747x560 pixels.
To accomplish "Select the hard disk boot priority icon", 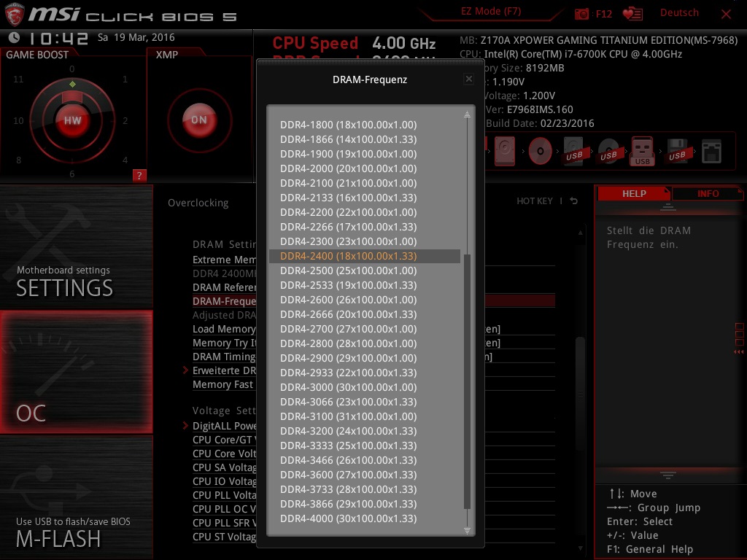I will tap(505, 151).
